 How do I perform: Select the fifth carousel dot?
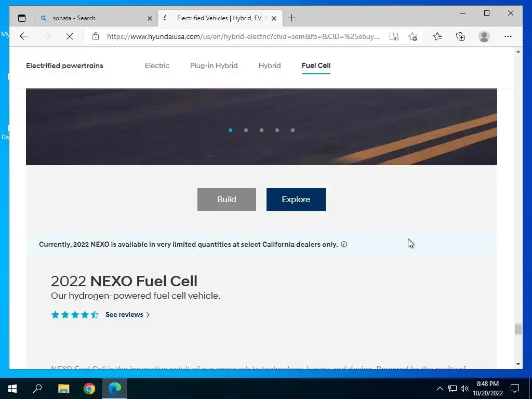[x=293, y=130]
